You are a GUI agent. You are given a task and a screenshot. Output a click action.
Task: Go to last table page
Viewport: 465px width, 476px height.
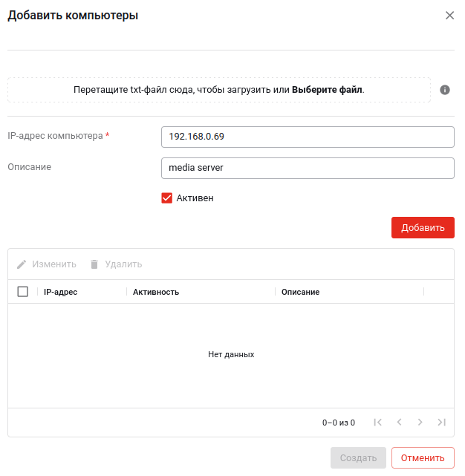(x=441, y=423)
